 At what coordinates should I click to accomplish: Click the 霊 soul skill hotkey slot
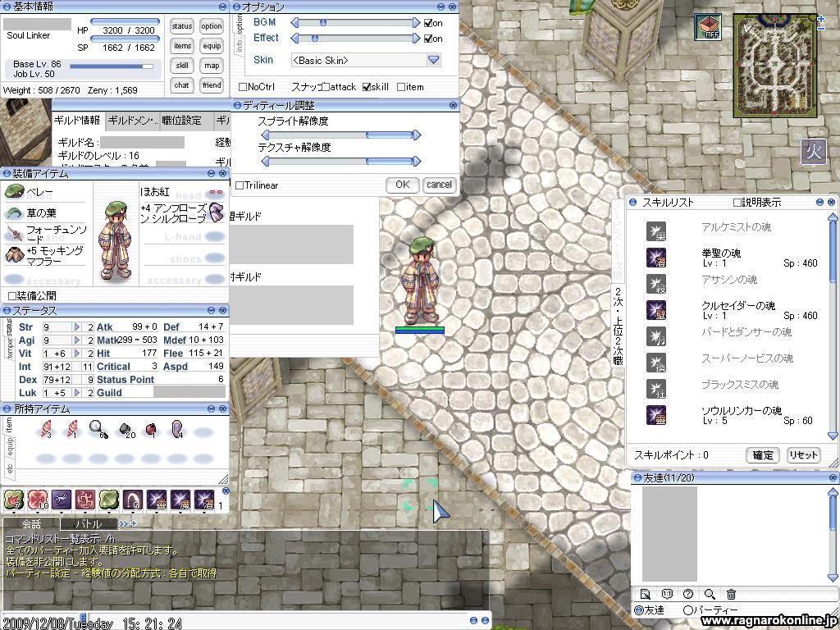pyautogui.click(x=157, y=500)
